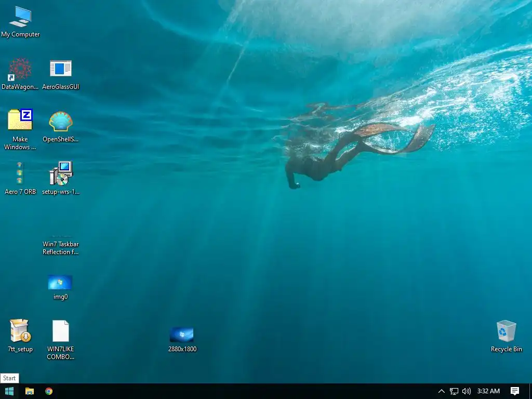The image size is (532, 399).
Task: Open the Windows Start button
Action: pyautogui.click(x=9, y=391)
